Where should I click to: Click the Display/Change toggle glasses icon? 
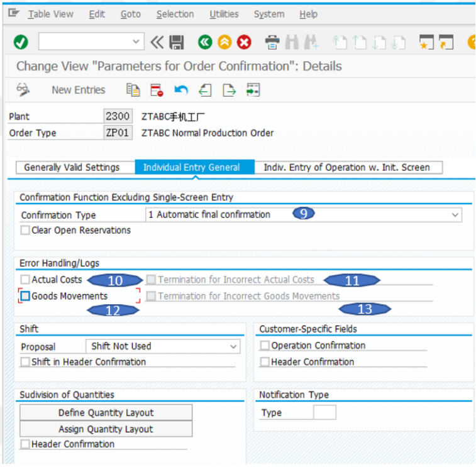tap(23, 90)
